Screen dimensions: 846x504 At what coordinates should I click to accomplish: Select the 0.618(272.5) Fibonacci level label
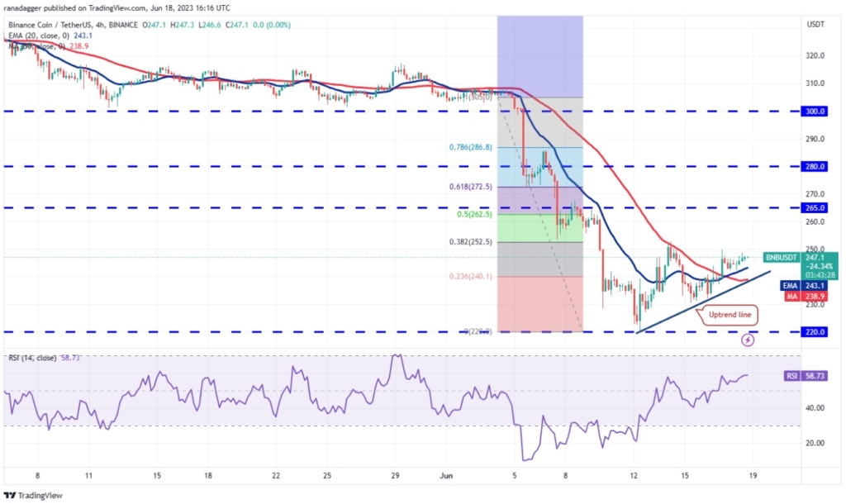coord(470,187)
